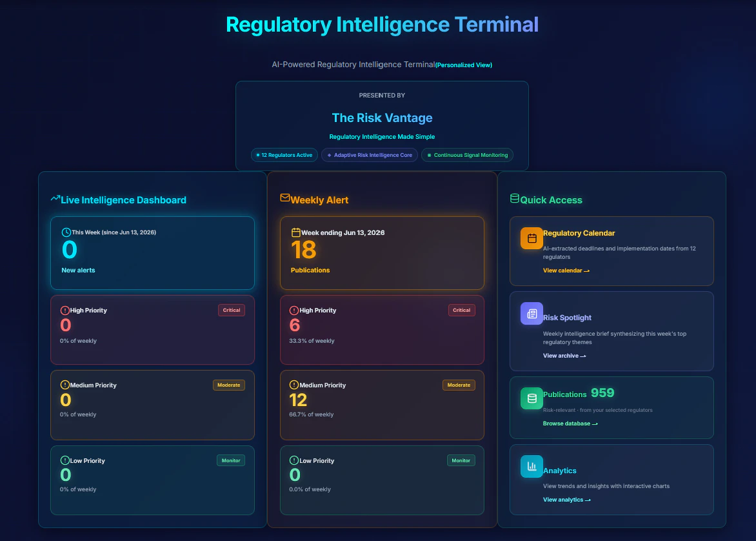
Task: Click The Risk Vantage title
Action: [x=382, y=117]
